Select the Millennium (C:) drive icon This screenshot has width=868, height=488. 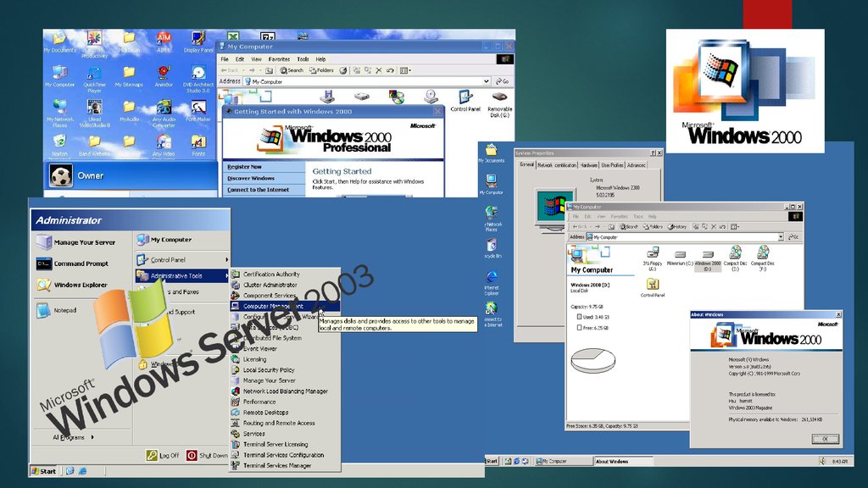(x=680, y=258)
